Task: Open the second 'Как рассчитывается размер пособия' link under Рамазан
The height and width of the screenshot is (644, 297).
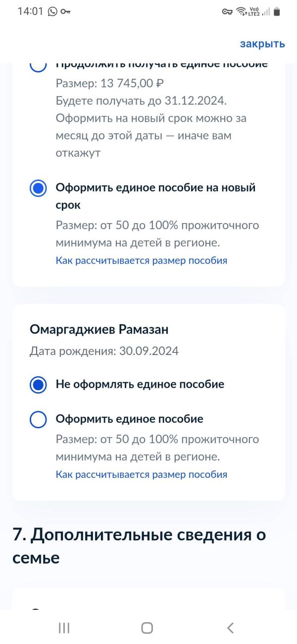Action: pyautogui.click(x=142, y=474)
